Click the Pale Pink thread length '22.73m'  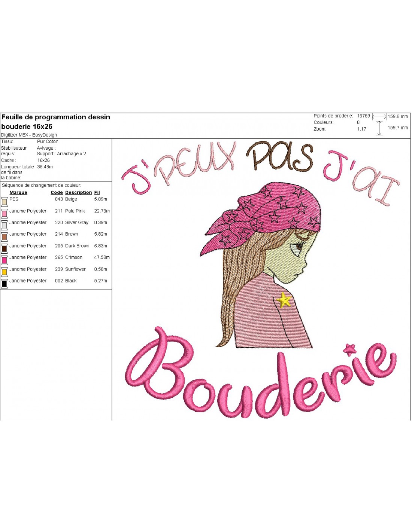pyautogui.click(x=102, y=211)
